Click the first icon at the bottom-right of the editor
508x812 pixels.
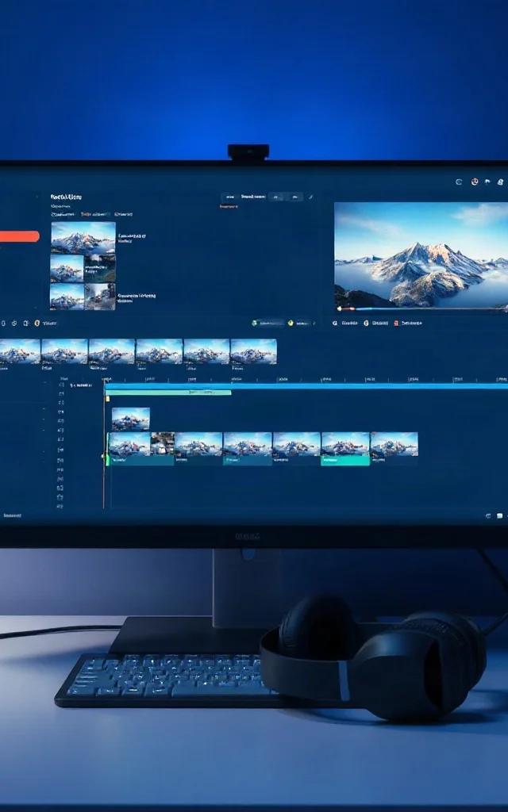488,516
